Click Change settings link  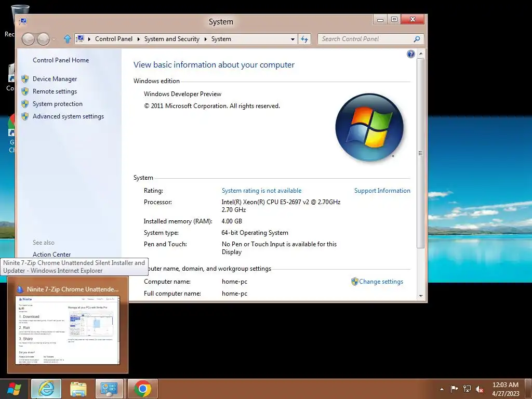(x=381, y=282)
